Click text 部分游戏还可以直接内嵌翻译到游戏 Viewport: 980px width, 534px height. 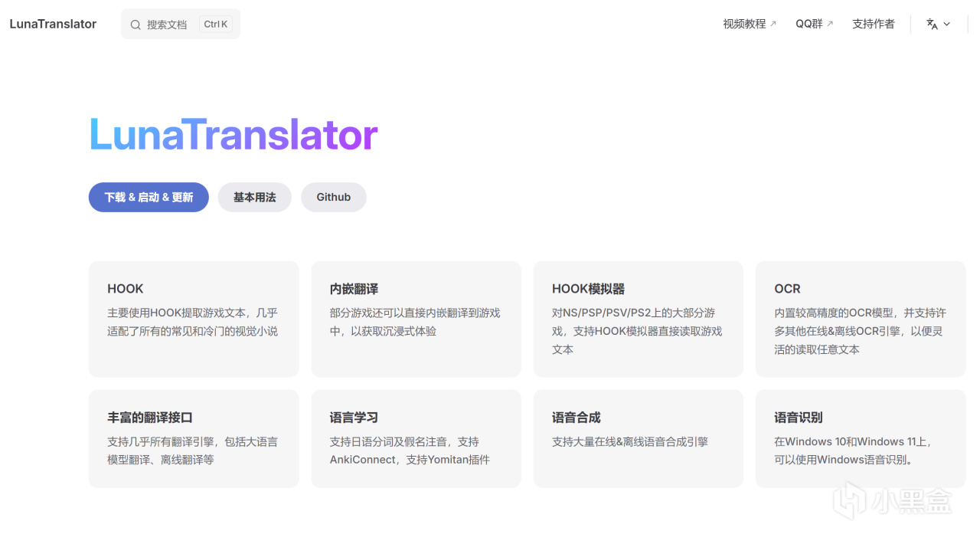click(415, 313)
